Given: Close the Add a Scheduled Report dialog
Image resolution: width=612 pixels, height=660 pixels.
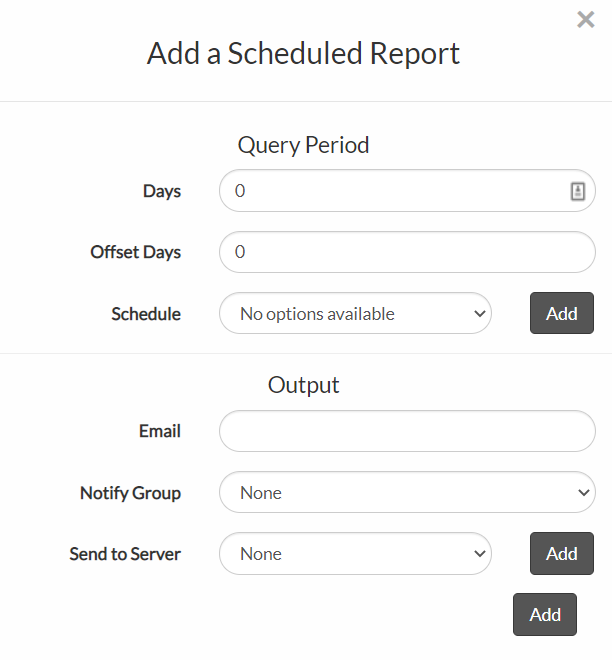Looking at the screenshot, I should coord(585,20).
